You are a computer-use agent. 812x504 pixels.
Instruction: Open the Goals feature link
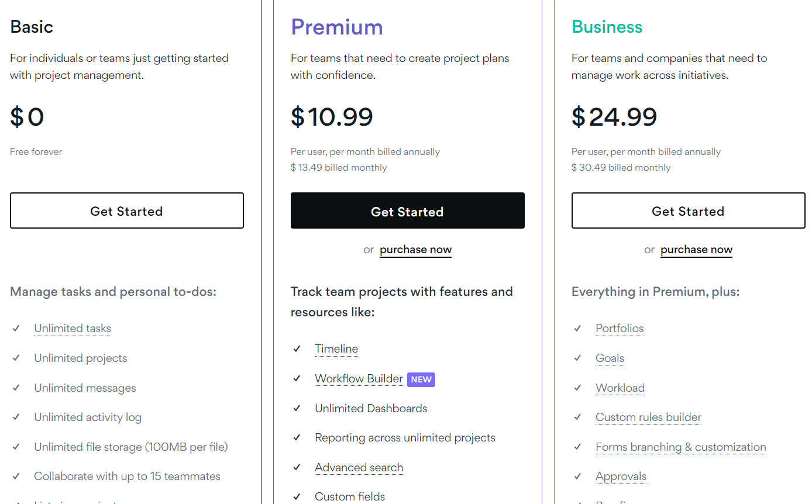click(610, 358)
